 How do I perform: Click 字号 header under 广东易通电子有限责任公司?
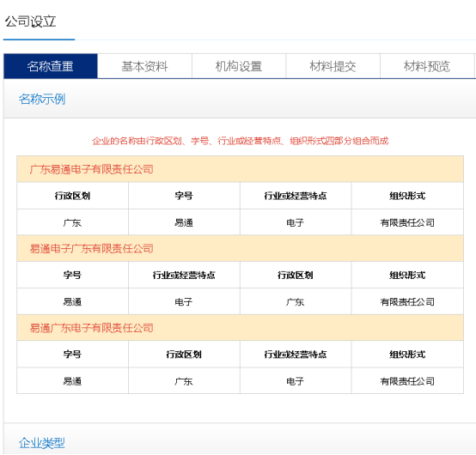(x=184, y=196)
